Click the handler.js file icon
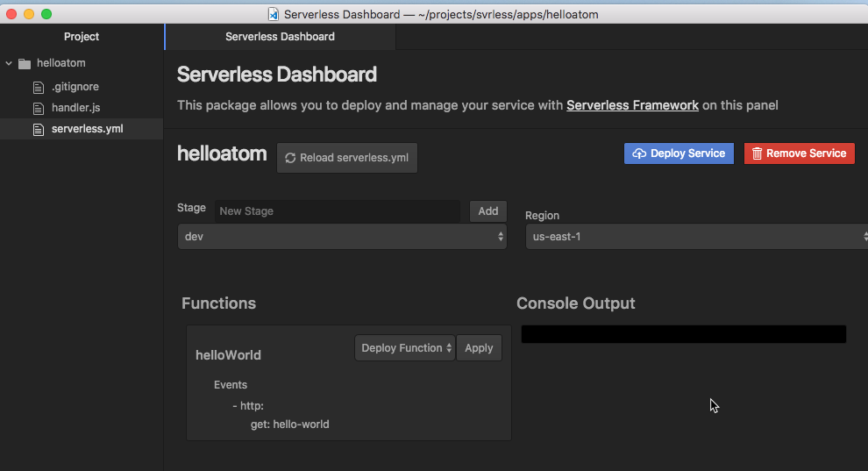868x471 pixels. (x=39, y=109)
